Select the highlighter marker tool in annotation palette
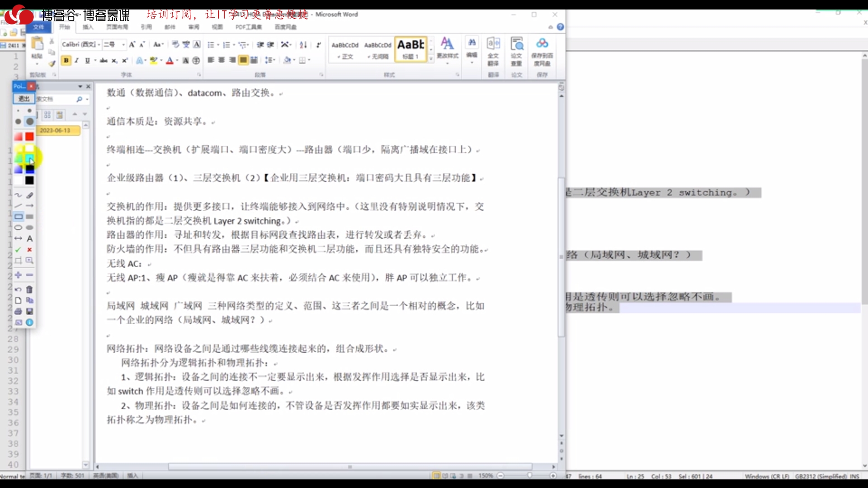Screen dimensions: 868x488 click(x=29, y=195)
